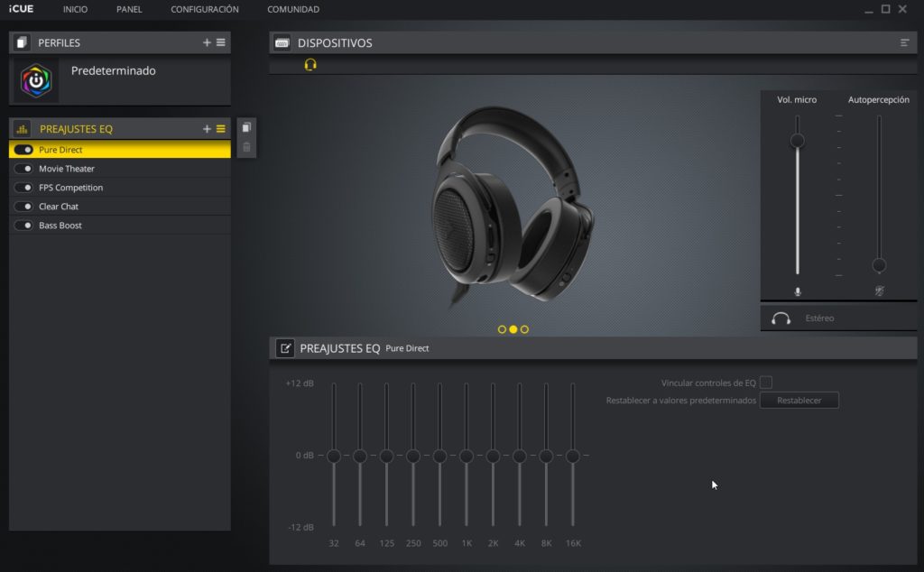This screenshot has width=924, height=572.
Task: Click the iCUE logo
Action: click(x=22, y=9)
